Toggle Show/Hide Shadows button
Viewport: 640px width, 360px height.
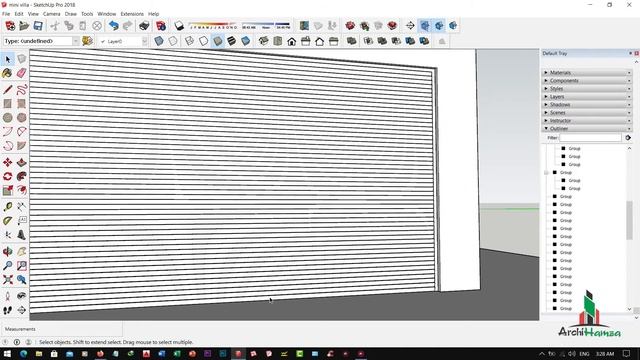tap(179, 26)
